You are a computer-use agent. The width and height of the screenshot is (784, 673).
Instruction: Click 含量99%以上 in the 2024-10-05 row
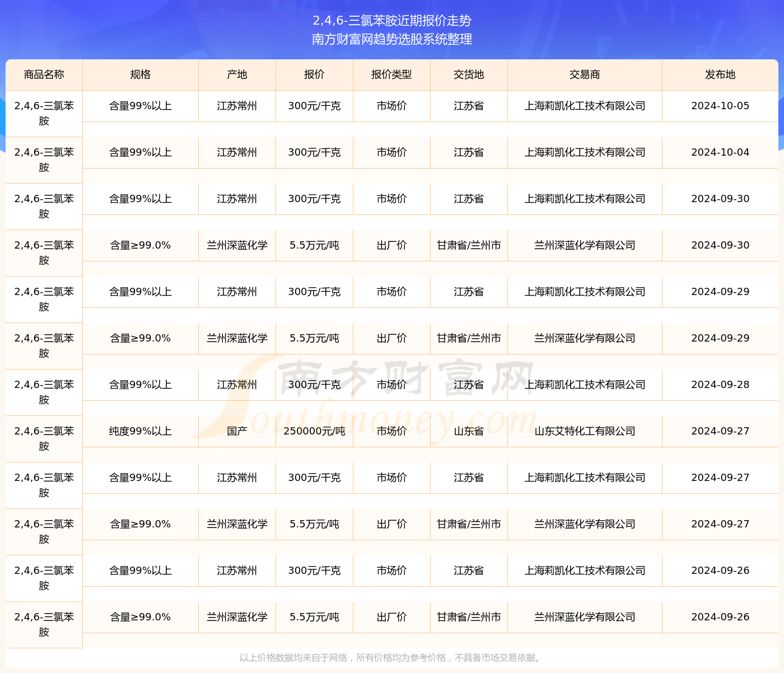141,106
